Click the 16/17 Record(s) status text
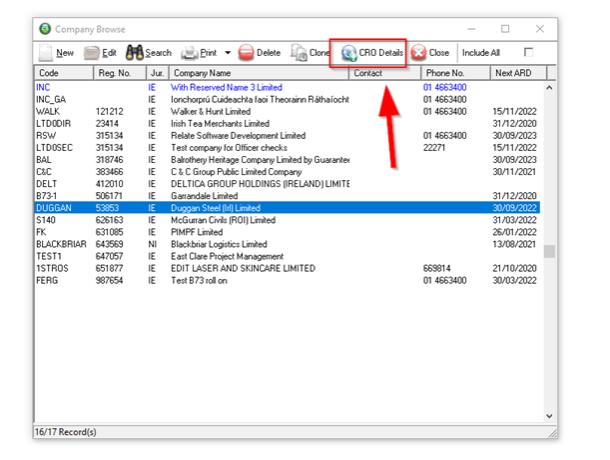610x460 pixels. (x=65, y=432)
